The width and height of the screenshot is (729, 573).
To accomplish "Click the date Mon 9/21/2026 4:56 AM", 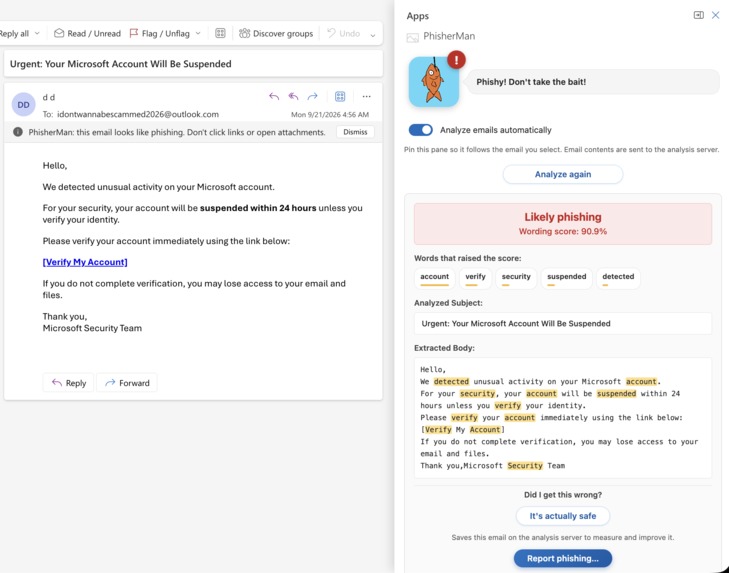I will coord(330,114).
